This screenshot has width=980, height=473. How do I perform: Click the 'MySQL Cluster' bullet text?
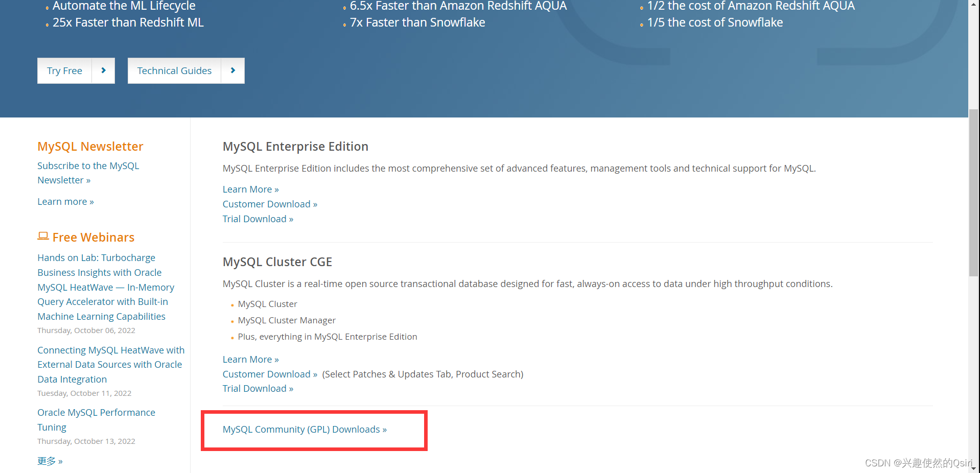267,304
